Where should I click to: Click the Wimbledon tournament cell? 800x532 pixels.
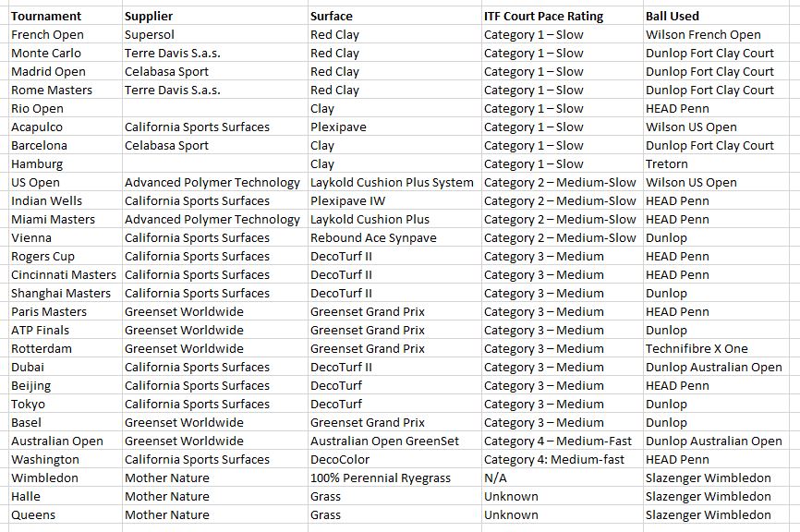point(66,478)
